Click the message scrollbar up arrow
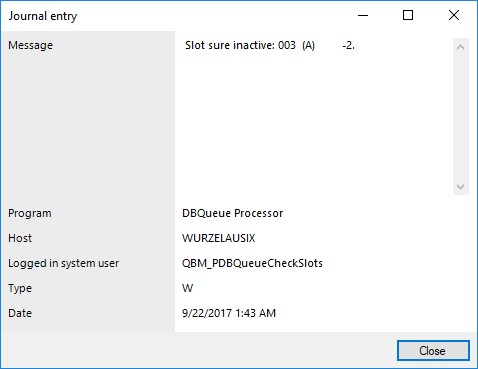The image size is (478, 369). pos(461,47)
